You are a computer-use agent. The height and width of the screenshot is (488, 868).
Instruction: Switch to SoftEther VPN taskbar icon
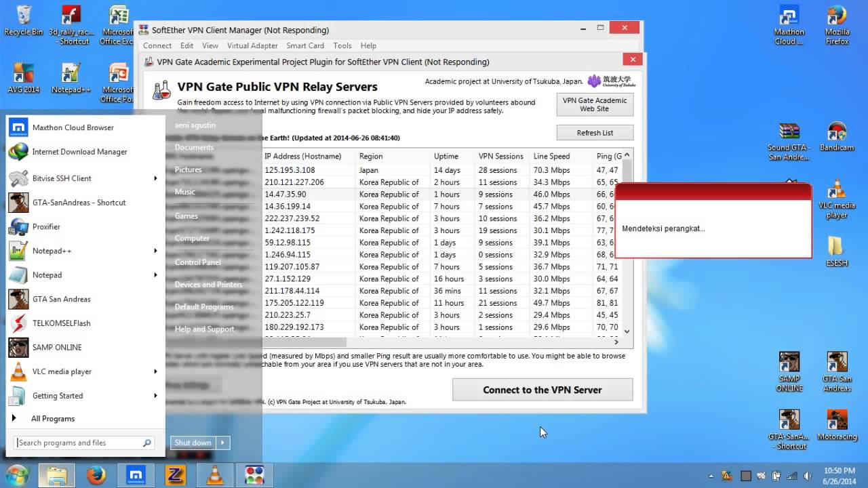click(x=254, y=475)
